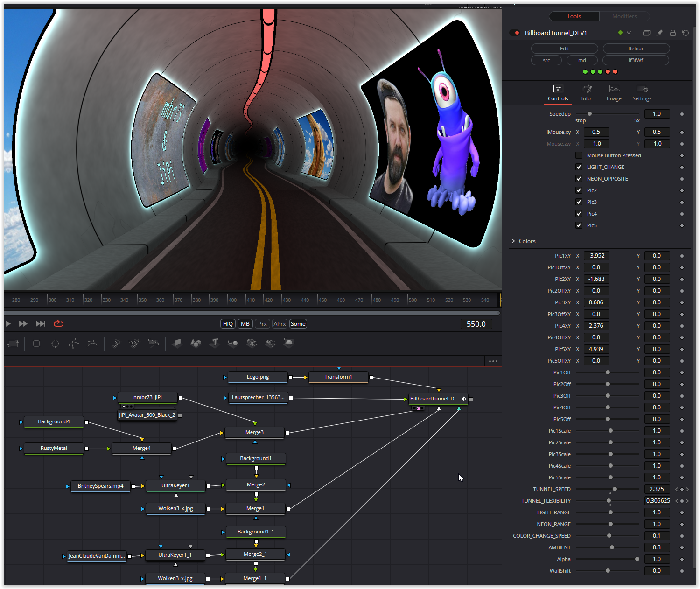Screen dimensions: 700x589
Task: Open the node editor three-dot options menu
Action: pos(493,361)
